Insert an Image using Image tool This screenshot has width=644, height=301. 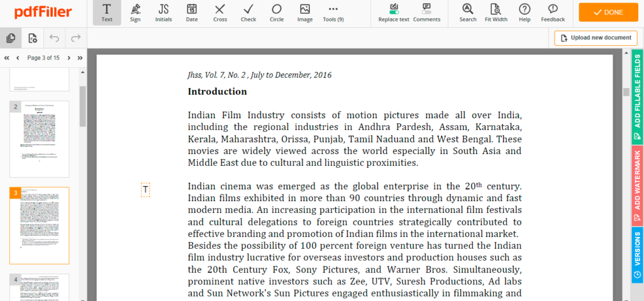point(305,13)
